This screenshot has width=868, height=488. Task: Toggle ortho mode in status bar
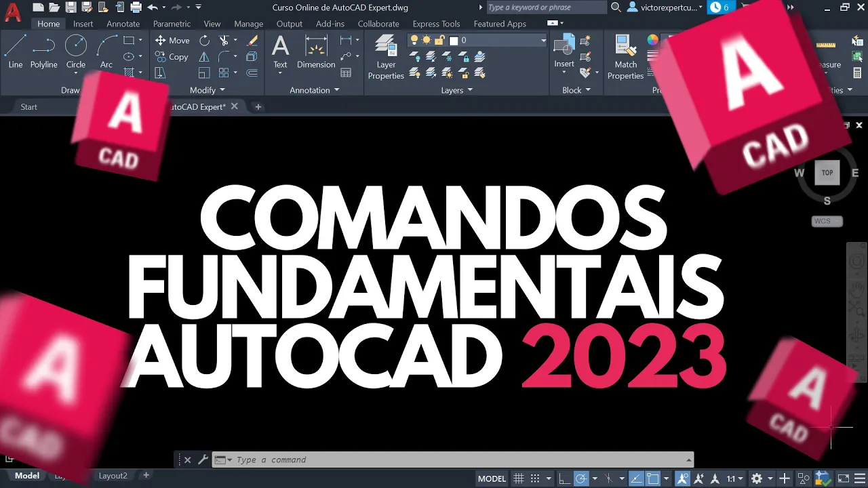564,479
